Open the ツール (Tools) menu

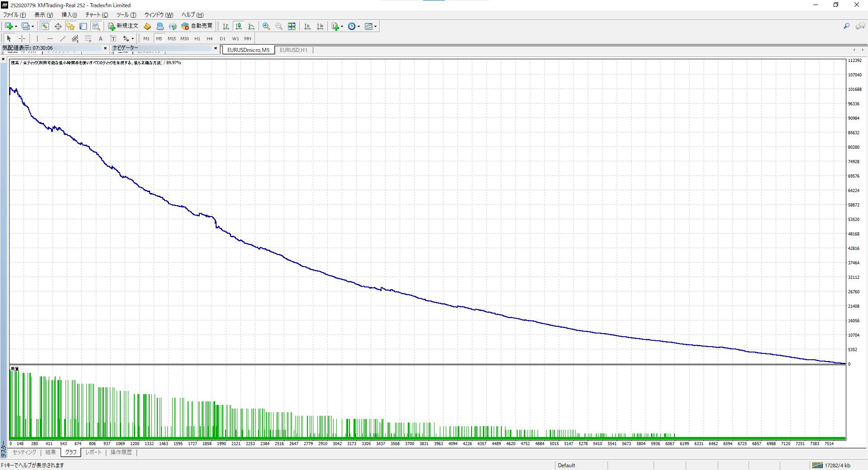pos(126,15)
